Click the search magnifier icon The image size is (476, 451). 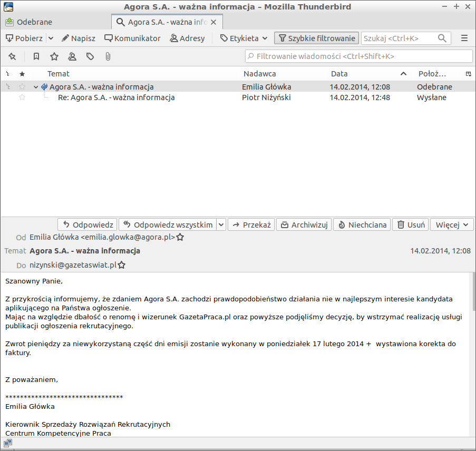[442, 38]
